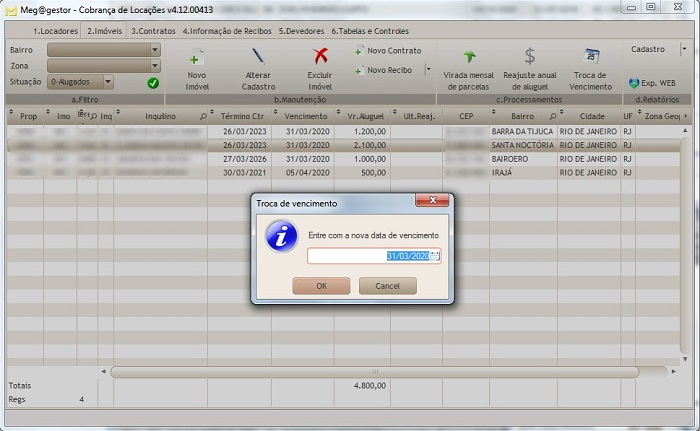
Task: Maximize the Meg@gestor window
Action: pyautogui.click(x=650, y=7)
